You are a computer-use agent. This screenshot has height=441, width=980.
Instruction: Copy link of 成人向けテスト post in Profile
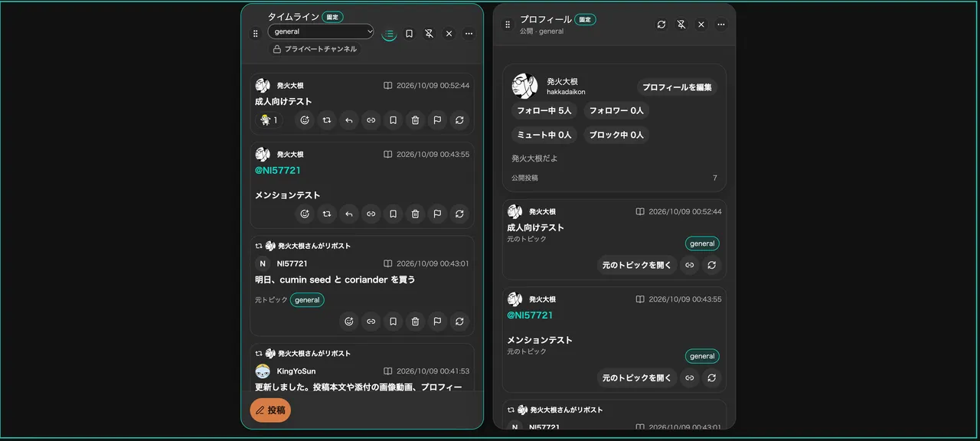690,265
